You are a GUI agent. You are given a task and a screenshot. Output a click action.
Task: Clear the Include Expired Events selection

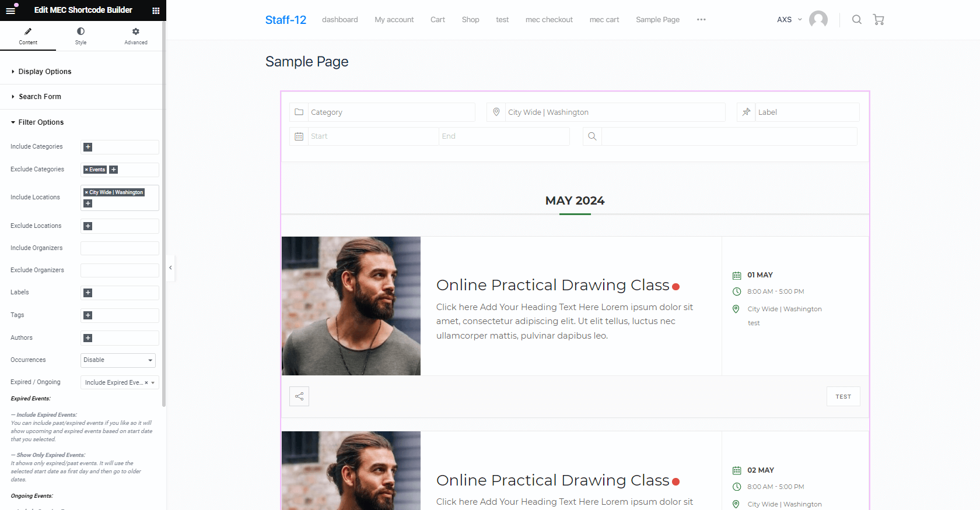pyautogui.click(x=146, y=383)
